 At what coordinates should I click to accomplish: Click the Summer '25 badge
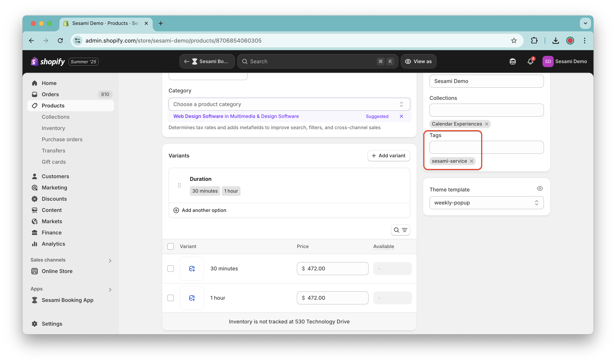(x=83, y=61)
